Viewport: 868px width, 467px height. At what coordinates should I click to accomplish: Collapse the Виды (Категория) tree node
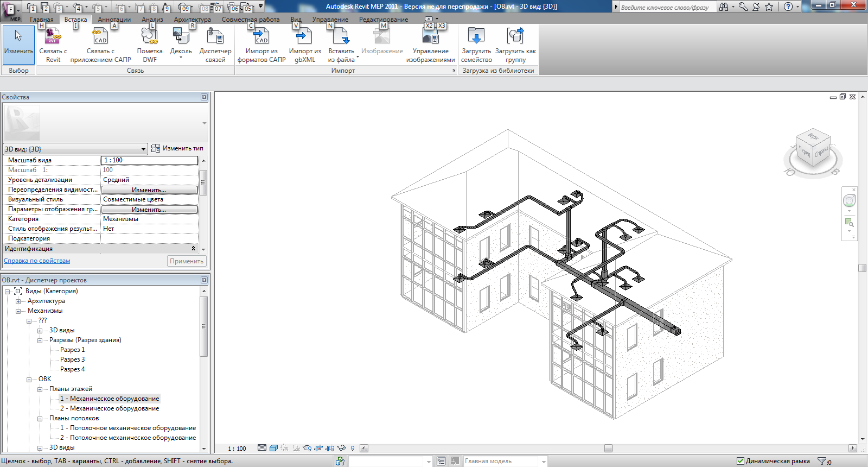pyautogui.click(x=8, y=291)
